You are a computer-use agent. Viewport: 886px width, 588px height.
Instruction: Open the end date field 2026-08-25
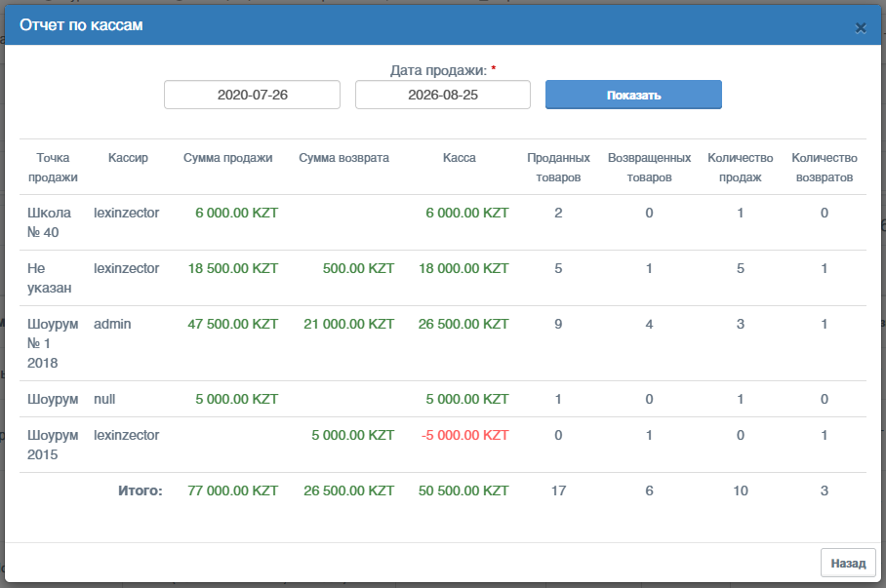pyautogui.click(x=443, y=95)
